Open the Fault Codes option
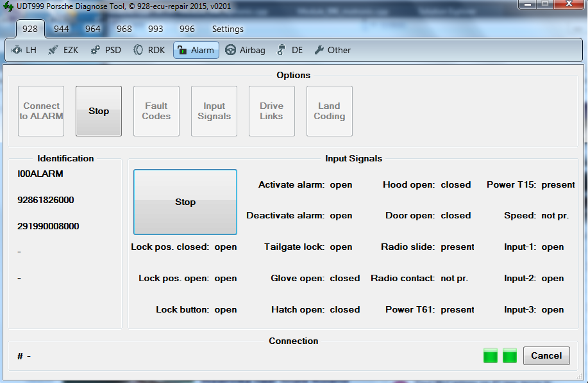Image resolution: width=588 pixels, height=383 pixels. [156, 111]
